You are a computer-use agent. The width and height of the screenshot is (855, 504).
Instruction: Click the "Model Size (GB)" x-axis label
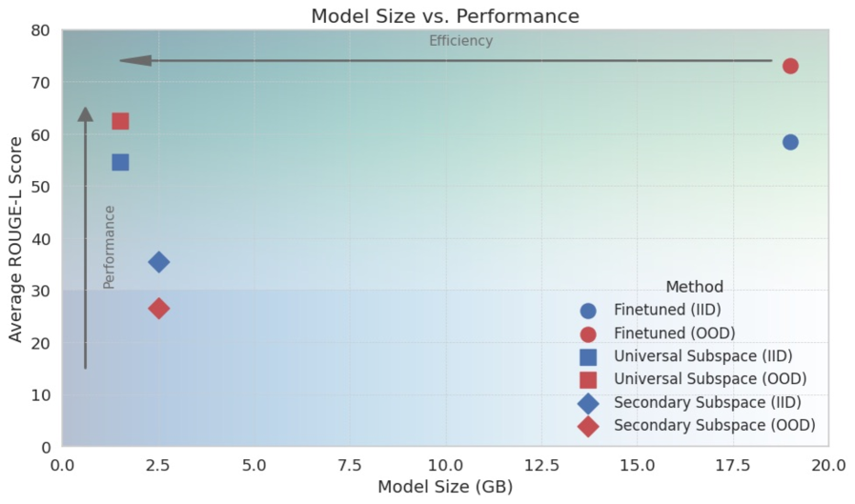[x=445, y=488]
